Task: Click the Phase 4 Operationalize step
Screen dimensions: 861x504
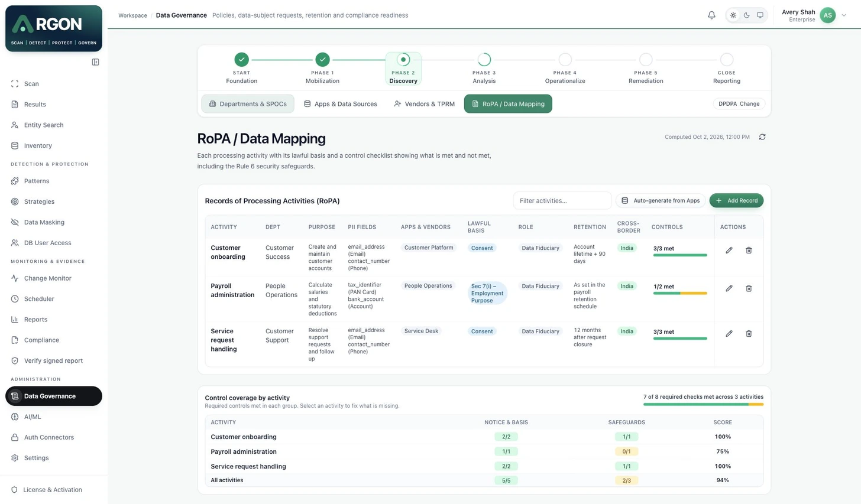Action: point(565,69)
